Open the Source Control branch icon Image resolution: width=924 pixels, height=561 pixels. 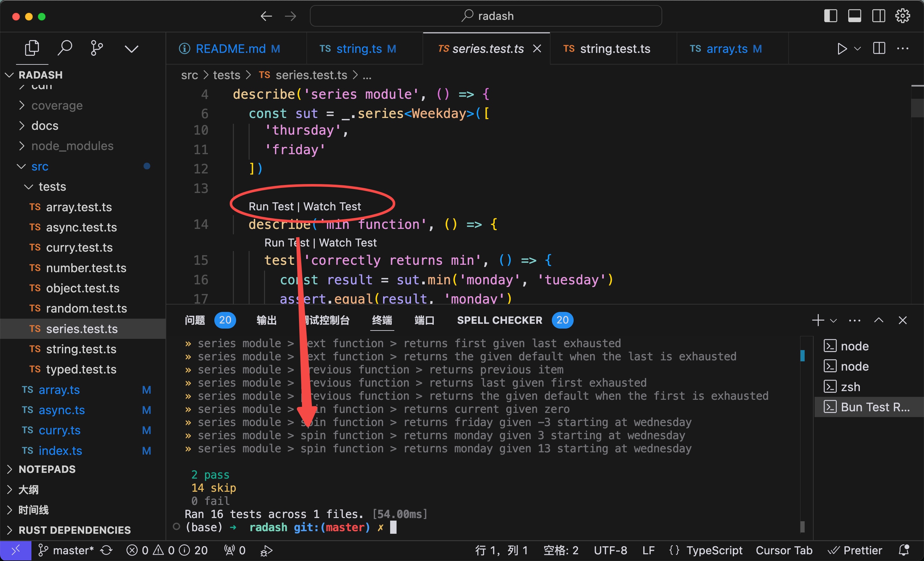(97, 48)
